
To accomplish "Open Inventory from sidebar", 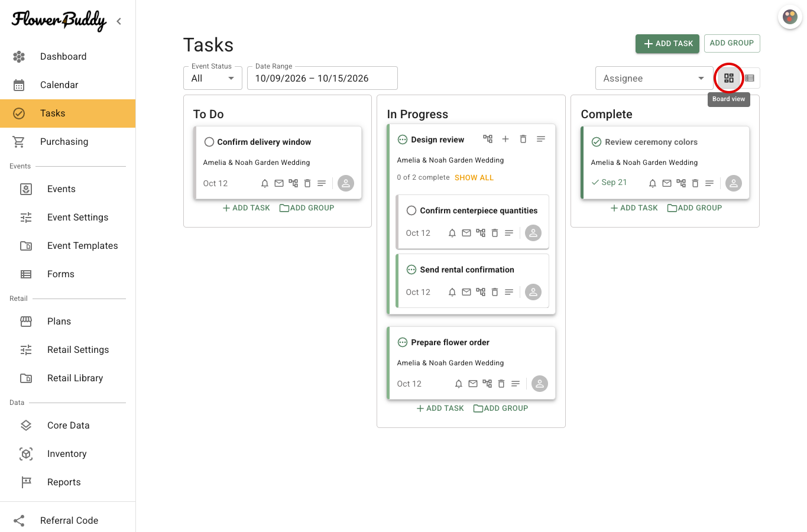I will 67,454.
